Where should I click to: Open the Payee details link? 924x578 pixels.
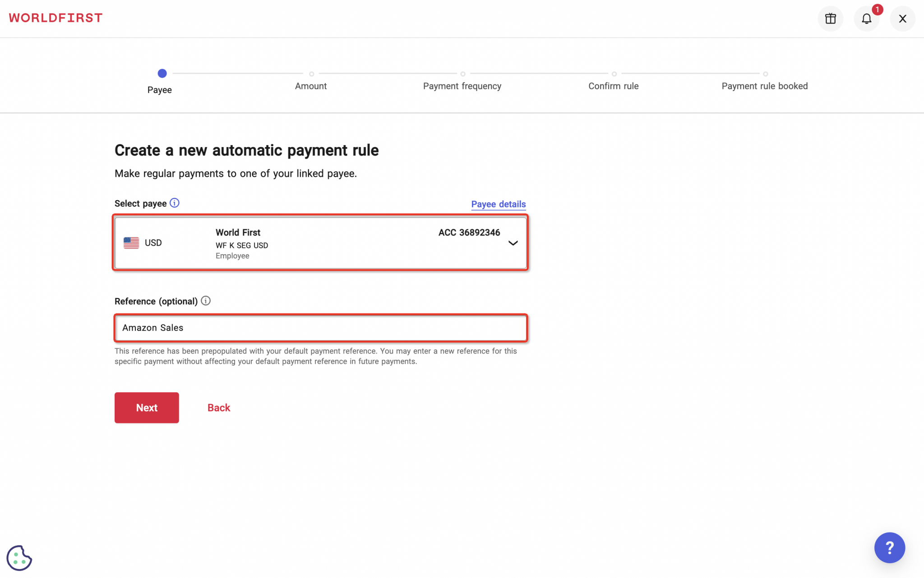[498, 204]
